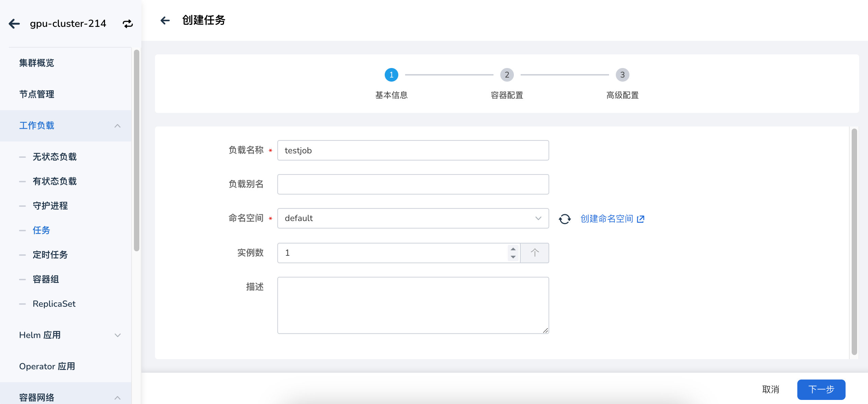Image resolution: width=868 pixels, height=404 pixels.
Task: Expand the Helm 应用 menu
Action: 118,335
